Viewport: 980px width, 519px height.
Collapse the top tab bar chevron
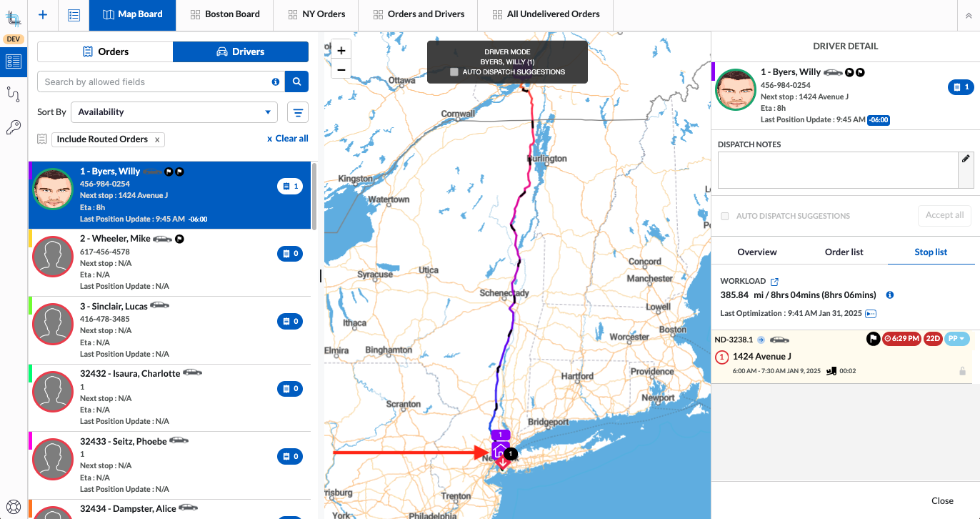pos(968,15)
